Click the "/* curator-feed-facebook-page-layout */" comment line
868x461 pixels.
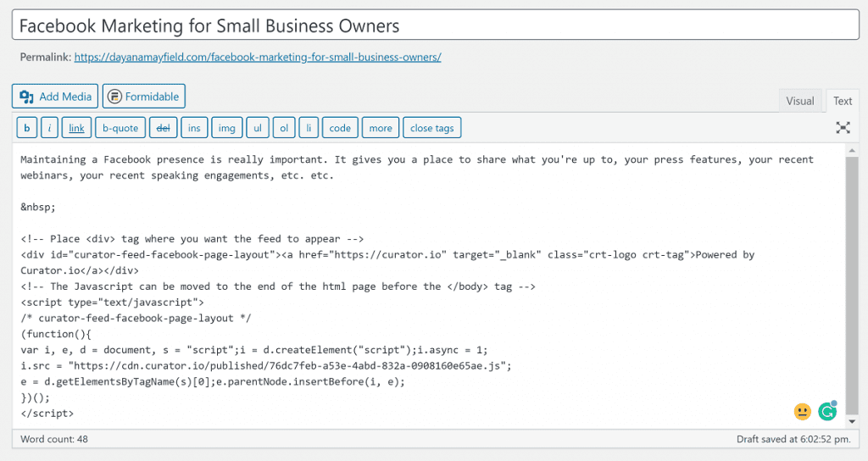click(x=136, y=319)
